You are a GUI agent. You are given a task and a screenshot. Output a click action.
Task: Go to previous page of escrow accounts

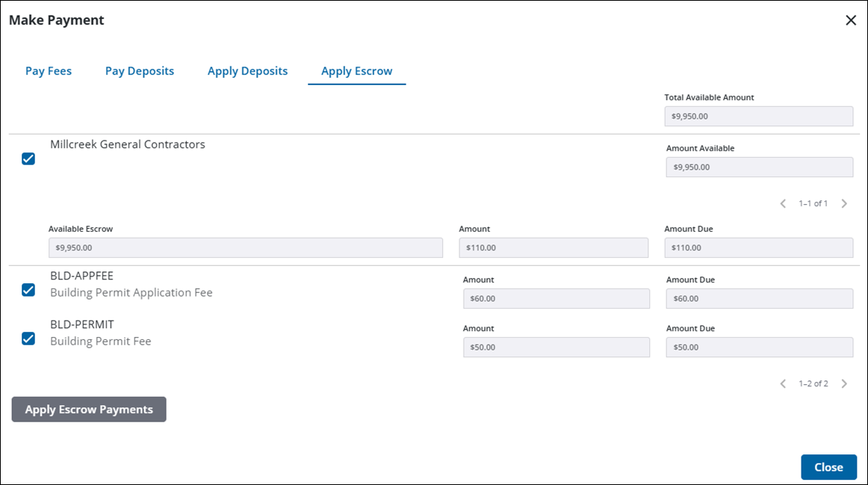click(x=783, y=203)
